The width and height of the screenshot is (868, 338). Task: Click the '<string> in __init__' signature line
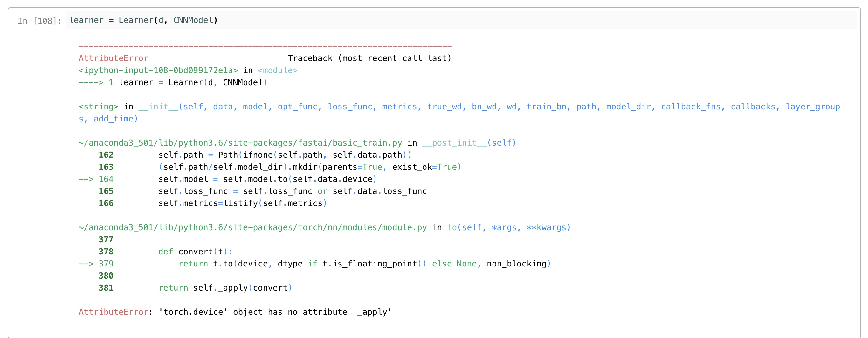pos(459,107)
